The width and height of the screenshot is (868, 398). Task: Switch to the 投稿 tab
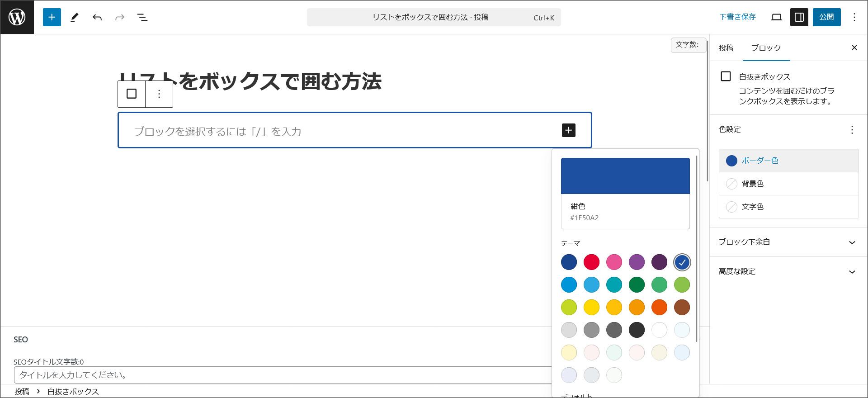click(726, 48)
